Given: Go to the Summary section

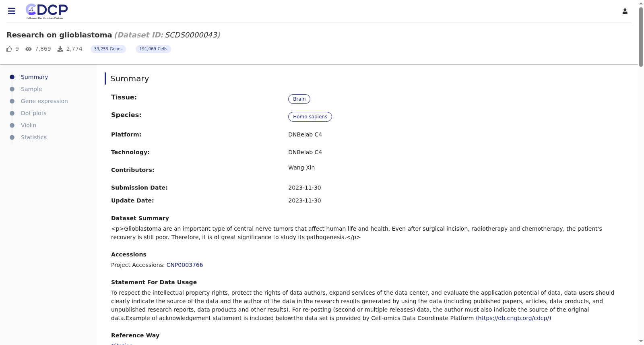Looking at the screenshot, I should coord(34,77).
